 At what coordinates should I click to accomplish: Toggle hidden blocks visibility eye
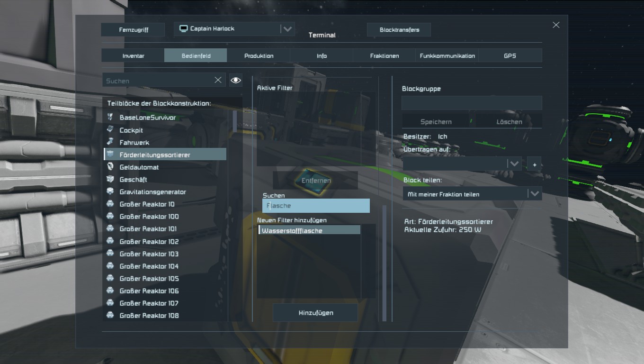click(x=236, y=80)
